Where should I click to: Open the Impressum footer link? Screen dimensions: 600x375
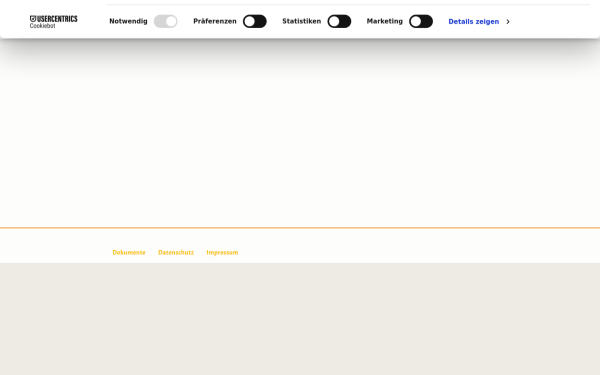222,253
